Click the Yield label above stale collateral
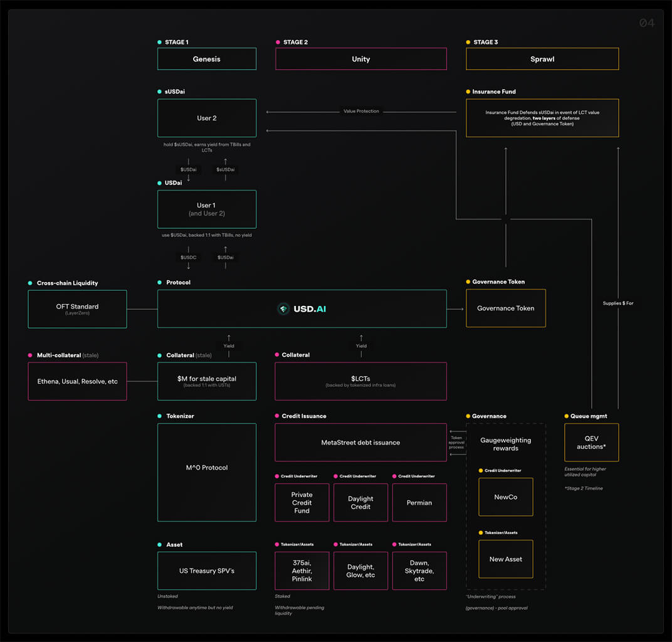The height and width of the screenshot is (642, 672). pos(229,346)
